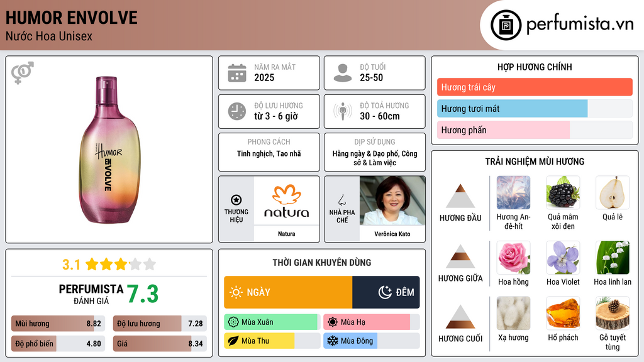Click the launch year 2025 value
644x362 pixels.
pyautogui.click(x=264, y=77)
